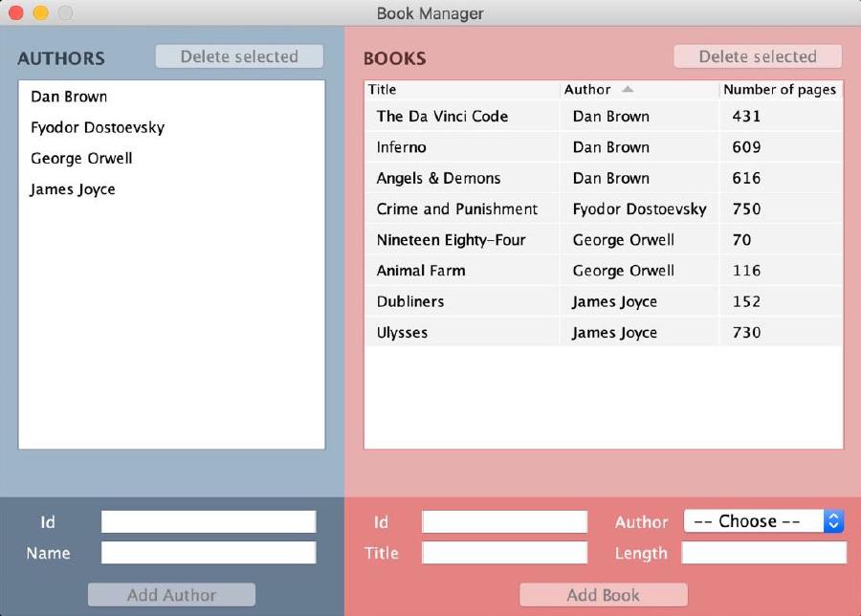Select Fyodor Dostoevsky in authors list
The width and height of the screenshot is (861, 616).
(98, 127)
